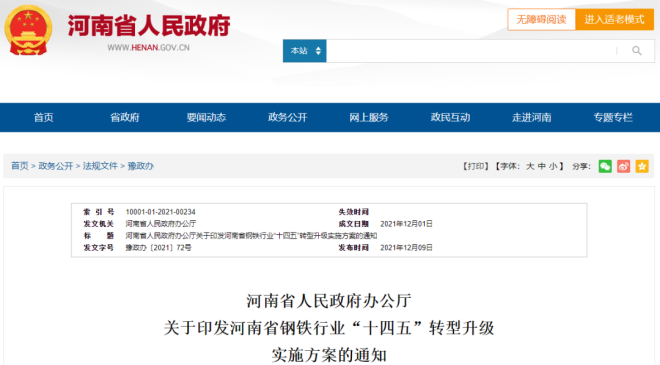Open the 走进河南 navigation item

click(x=532, y=117)
